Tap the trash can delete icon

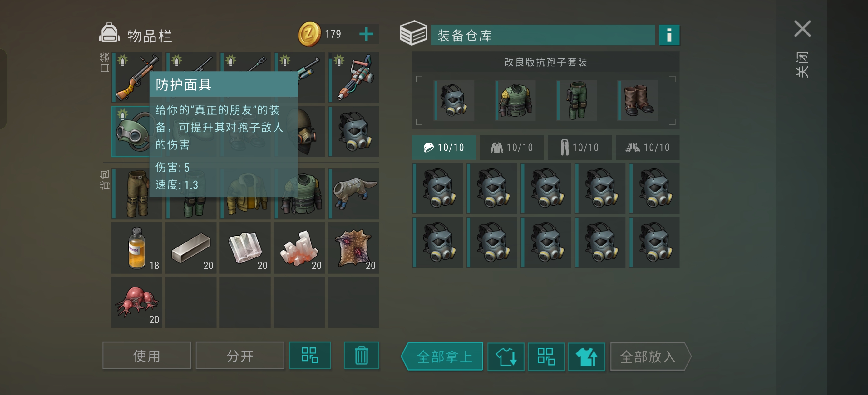tap(361, 356)
